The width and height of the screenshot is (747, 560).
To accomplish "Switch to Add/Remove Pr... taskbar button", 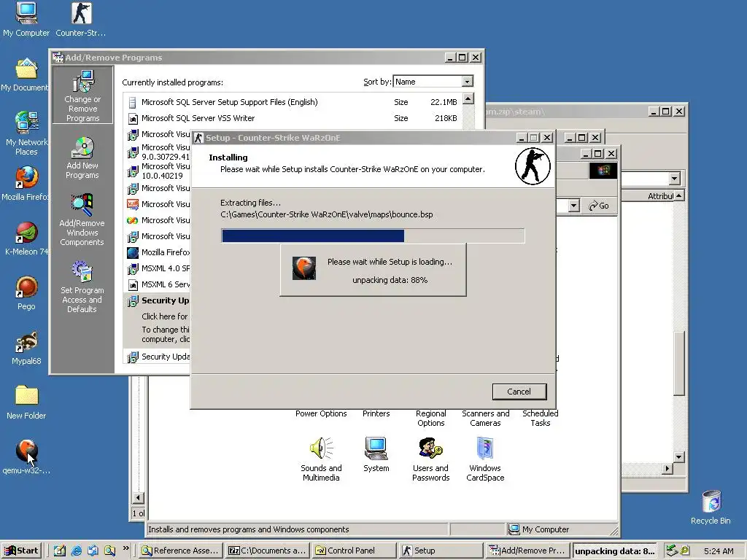I will (528, 551).
